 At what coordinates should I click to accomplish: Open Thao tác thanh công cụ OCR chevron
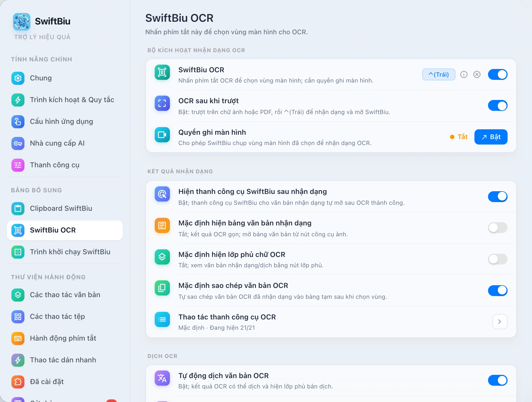(500, 322)
